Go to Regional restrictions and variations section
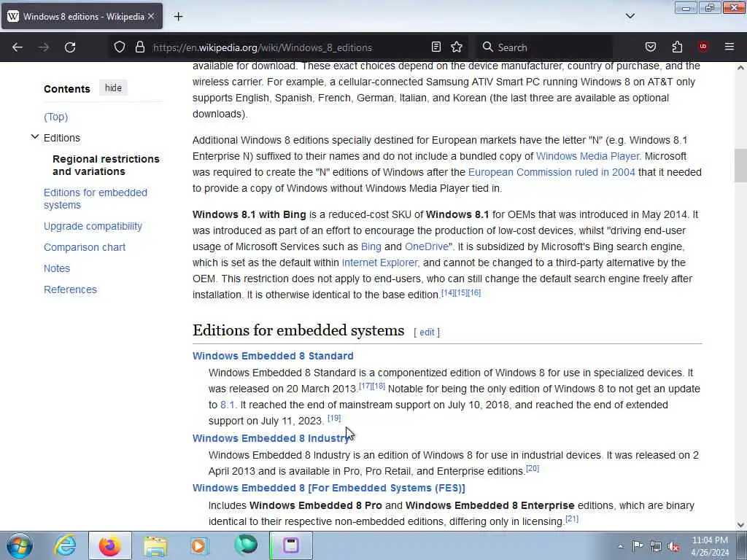 point(106,166)
